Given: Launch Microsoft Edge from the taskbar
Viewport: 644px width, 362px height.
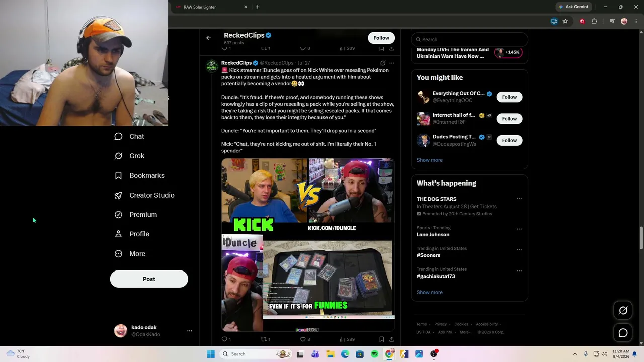Looking at the screenshot, I should (345, 354).
